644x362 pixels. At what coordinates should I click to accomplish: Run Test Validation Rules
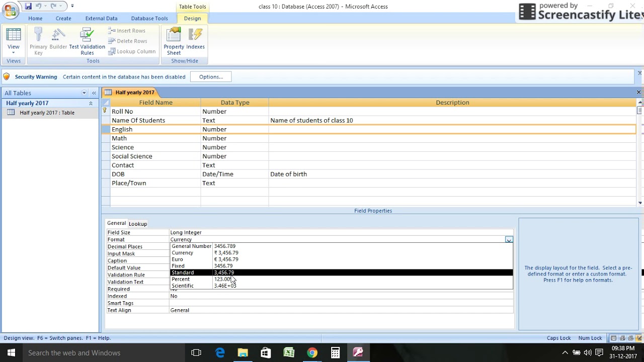(x=87, y=41)
